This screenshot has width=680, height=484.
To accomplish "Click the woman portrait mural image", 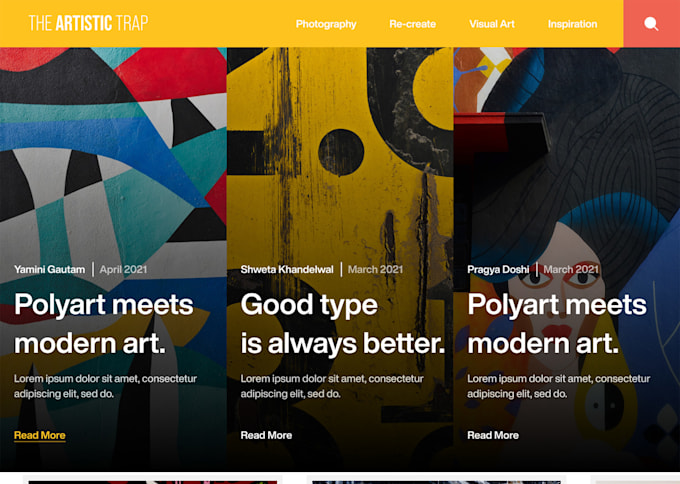I will click(567, 152).
